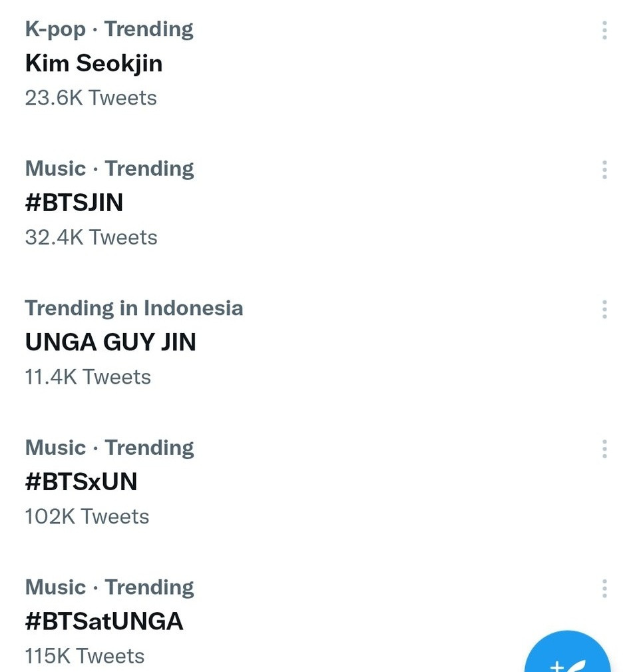Select the 115K Tweets count
Image resolution: width=631 pixels, height=672 pixels.
(x=85, y=657)
